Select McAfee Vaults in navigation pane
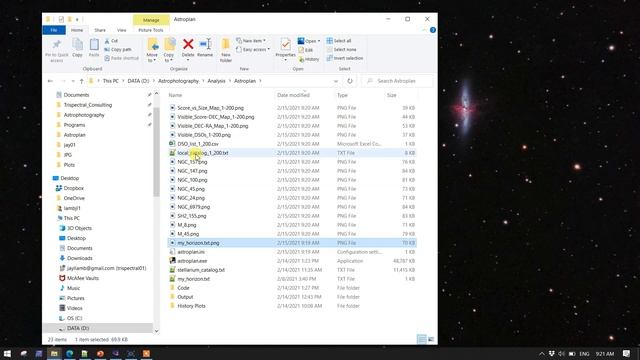Image resolution: width=640 pixels, height=360 pixels. click(83, 278)
